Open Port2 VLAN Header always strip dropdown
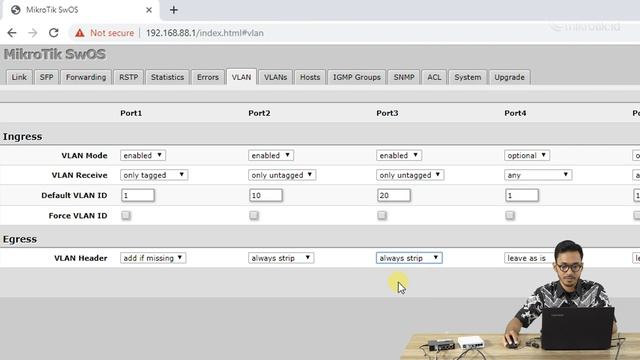Screen dimensions: 640x360 (281, 258)
